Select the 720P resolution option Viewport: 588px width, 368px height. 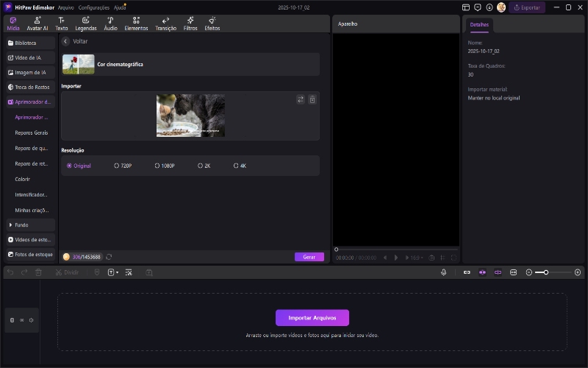[123, 166]
